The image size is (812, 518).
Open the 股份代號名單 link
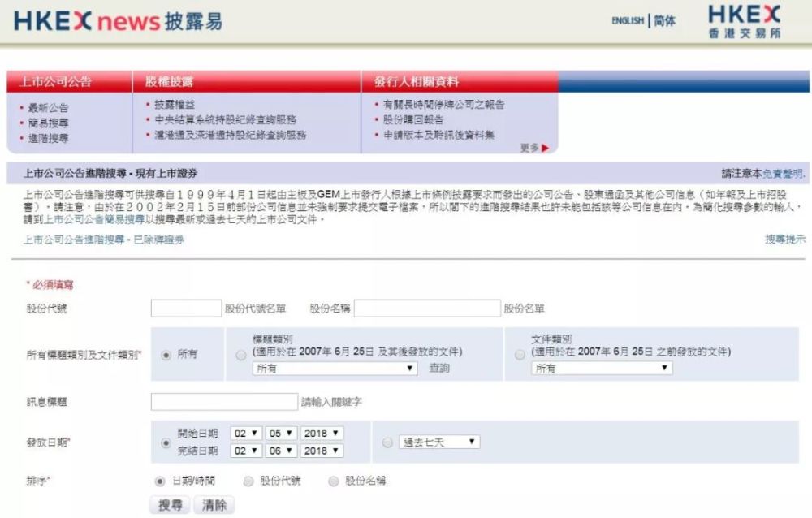(255, 309)
